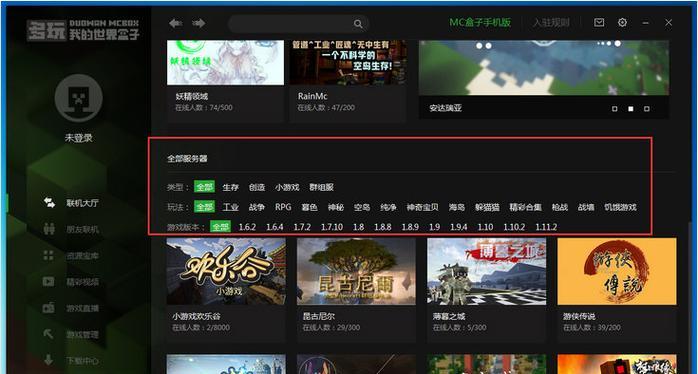Open the 安达瑞亚 featured banner

pyautogui.click(x=544, y=79)
